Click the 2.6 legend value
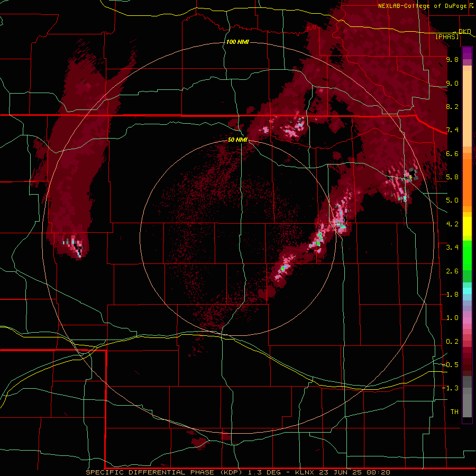Image resolution: width=476 pixels, height=476 pixels. point(452,271)
